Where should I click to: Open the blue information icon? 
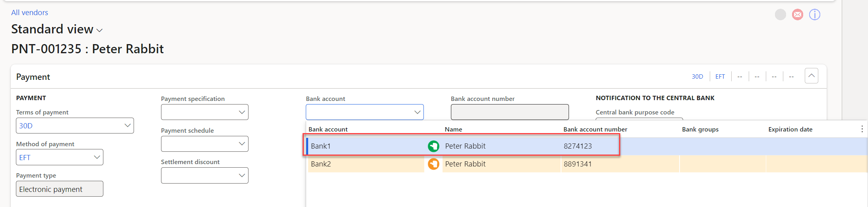815,15
